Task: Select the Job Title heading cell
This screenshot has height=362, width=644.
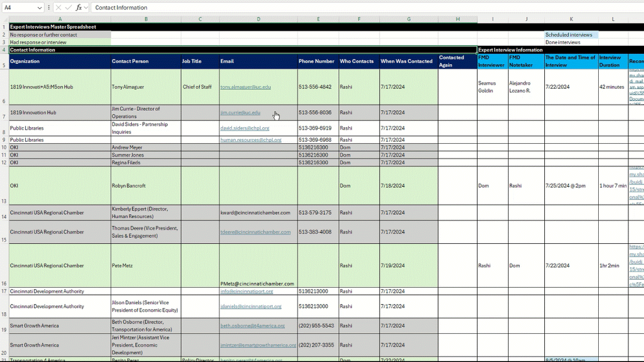Action: click(x=200, y=61)
